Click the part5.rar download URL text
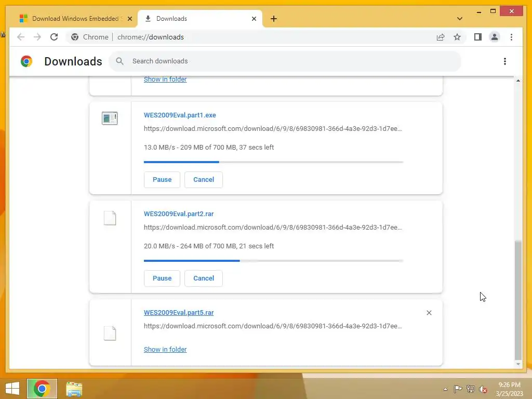Viewport: 532px width, 399px height. pyautogui.click(x=273, y=326)
